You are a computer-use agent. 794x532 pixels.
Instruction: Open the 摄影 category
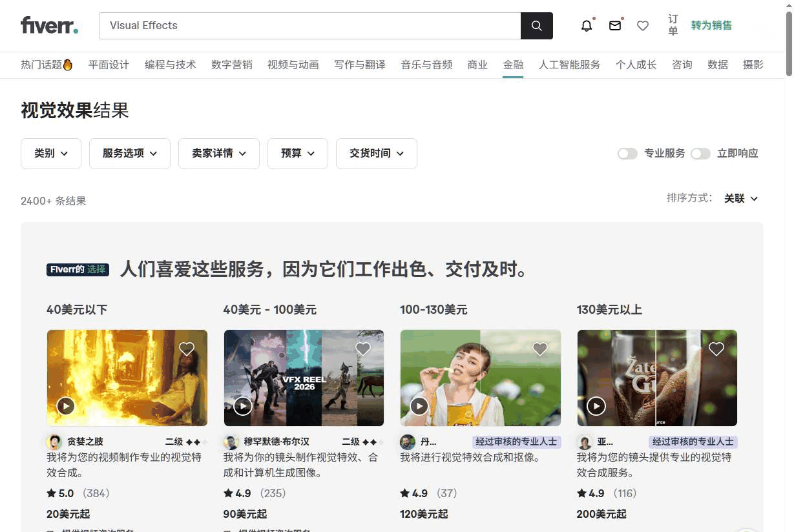click(x=753, y=65)
